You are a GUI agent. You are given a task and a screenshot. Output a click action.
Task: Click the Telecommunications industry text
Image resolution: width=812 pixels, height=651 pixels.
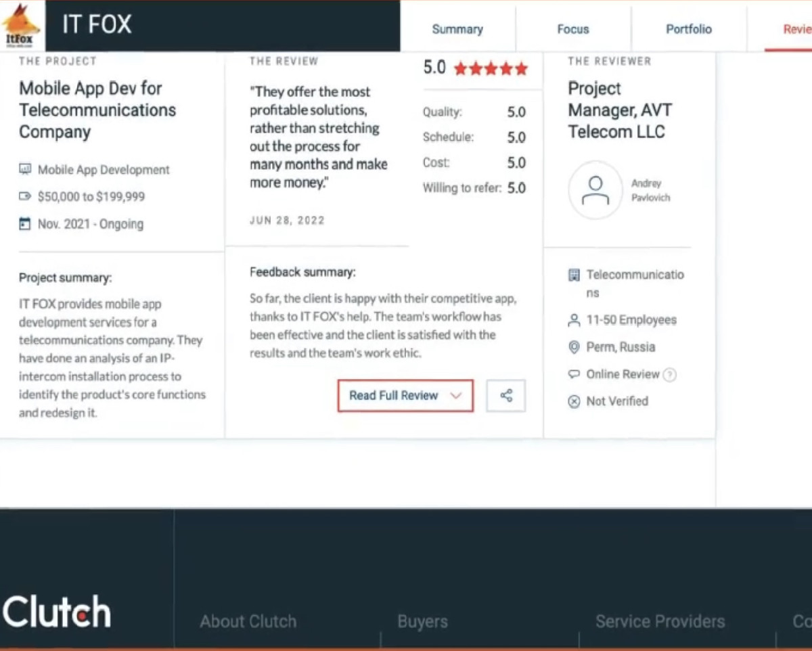635,284
